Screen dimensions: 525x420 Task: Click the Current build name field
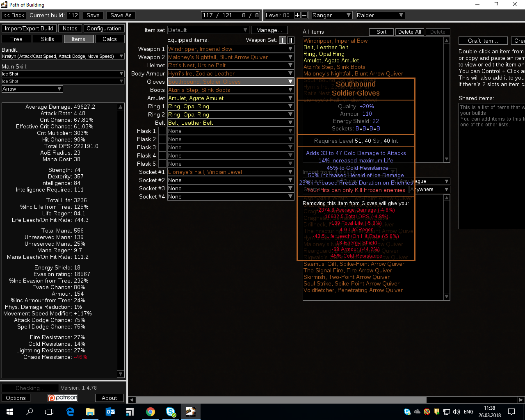(73, 15)
